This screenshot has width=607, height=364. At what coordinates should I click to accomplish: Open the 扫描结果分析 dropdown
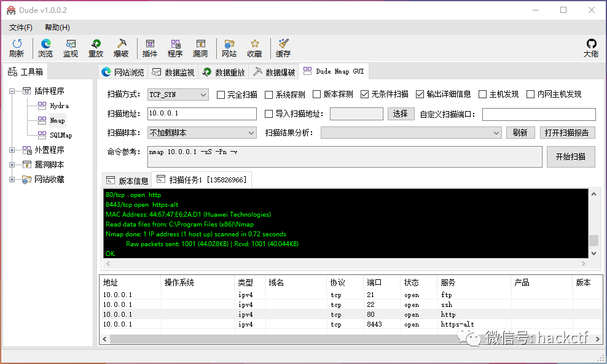pos(411,133)
